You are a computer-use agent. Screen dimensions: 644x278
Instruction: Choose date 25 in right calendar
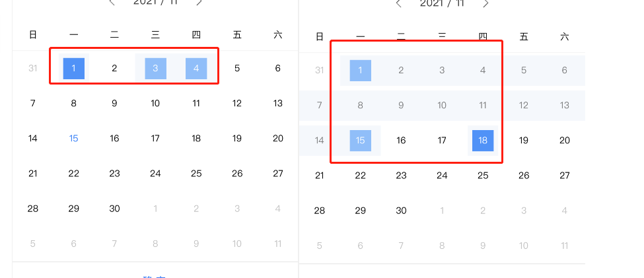tap(483, 176)
